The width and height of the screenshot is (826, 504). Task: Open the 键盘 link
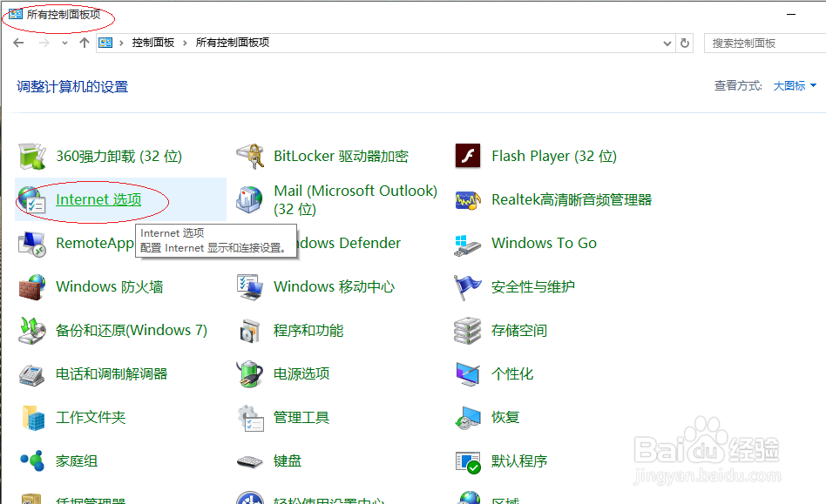coord(288,461)
